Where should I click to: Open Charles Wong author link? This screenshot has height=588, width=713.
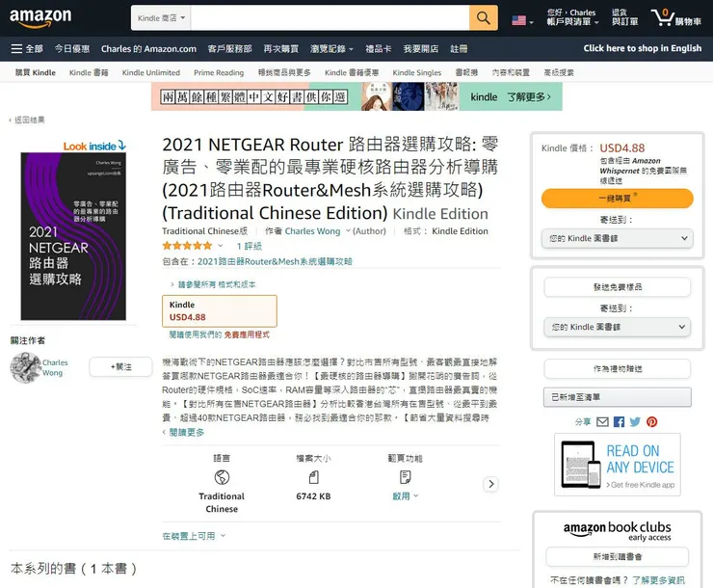pyautogui.click(x=312, y=231)
